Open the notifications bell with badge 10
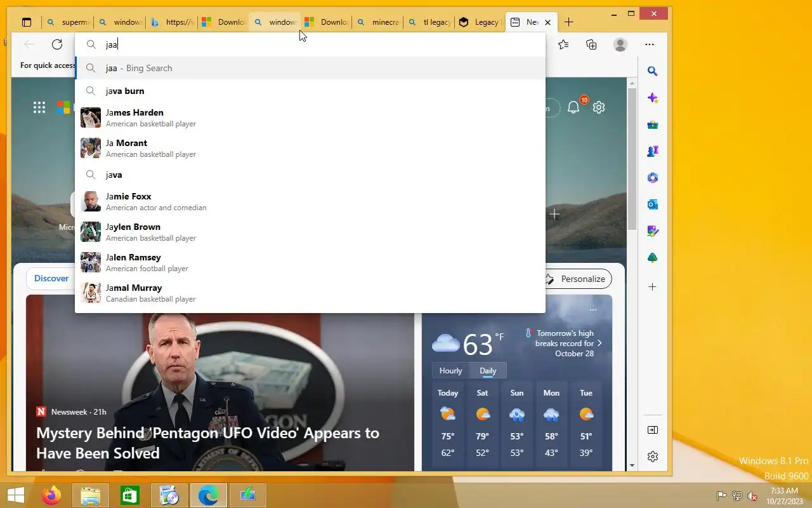 point(574,107)
